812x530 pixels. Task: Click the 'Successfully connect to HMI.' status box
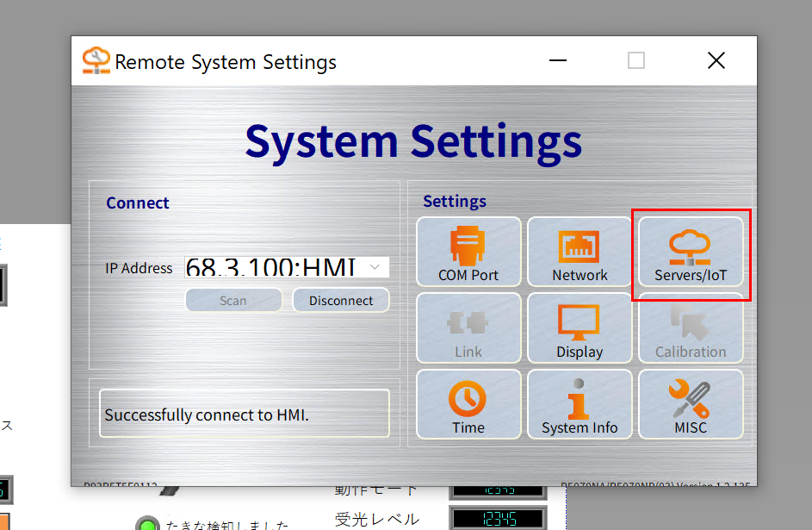245,415
